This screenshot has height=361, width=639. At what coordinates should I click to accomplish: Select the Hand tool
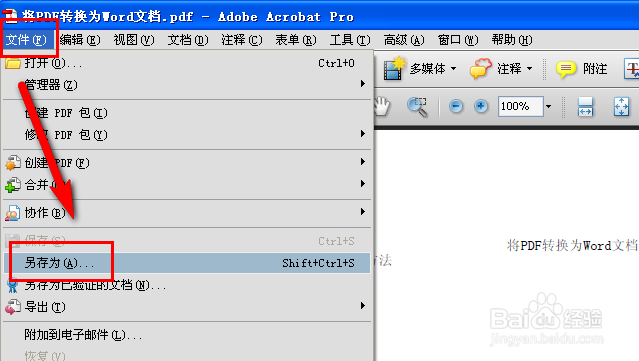[382, 106]
